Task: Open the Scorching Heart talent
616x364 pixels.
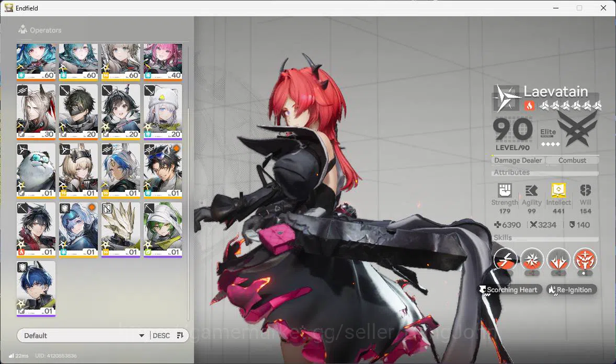Action: point(510,290)
